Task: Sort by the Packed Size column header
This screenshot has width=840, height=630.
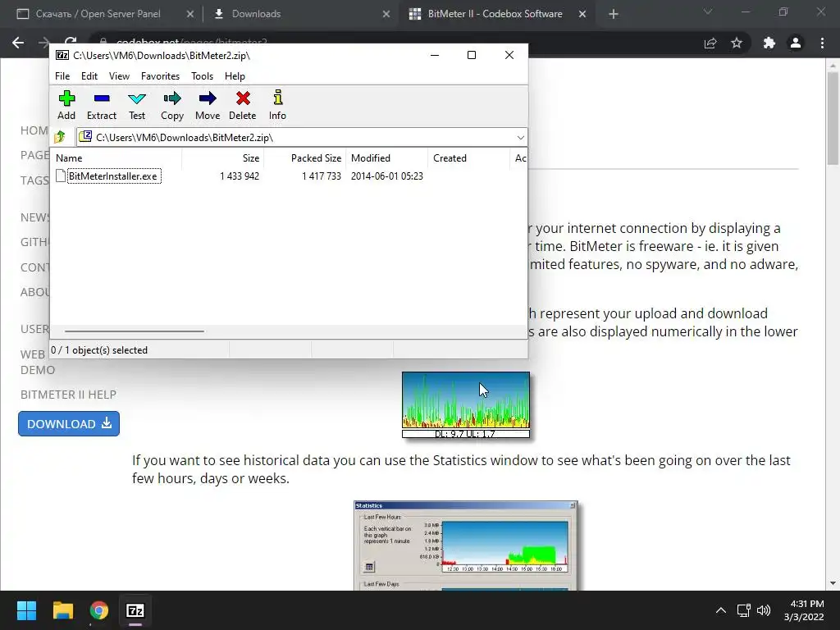Action: [305, 158]
